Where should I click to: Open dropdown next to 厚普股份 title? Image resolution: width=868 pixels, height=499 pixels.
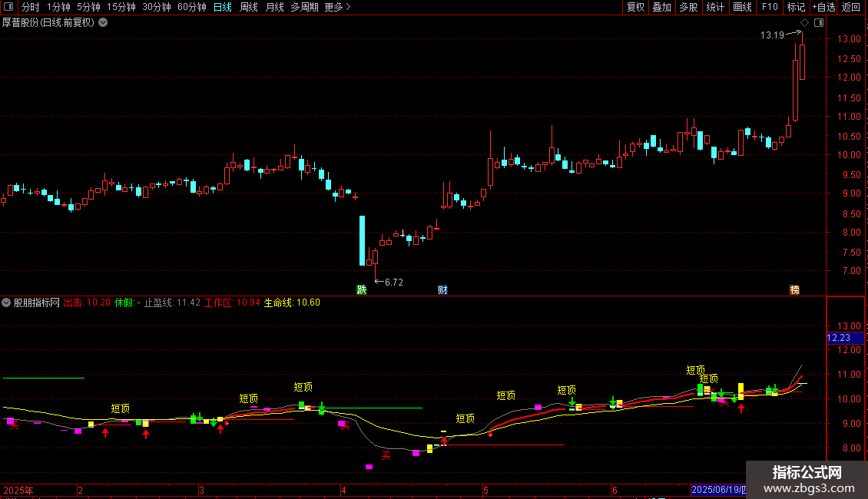point(103,23)
